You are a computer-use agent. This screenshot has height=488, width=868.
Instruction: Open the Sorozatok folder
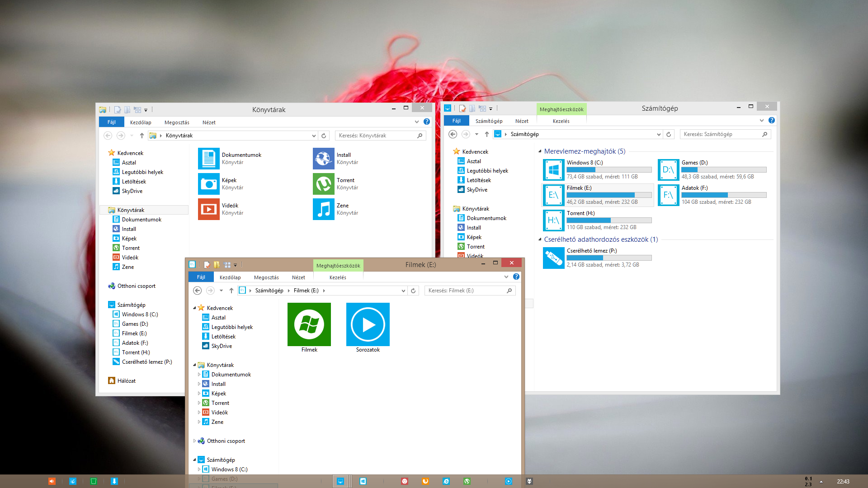coord(368,328)
